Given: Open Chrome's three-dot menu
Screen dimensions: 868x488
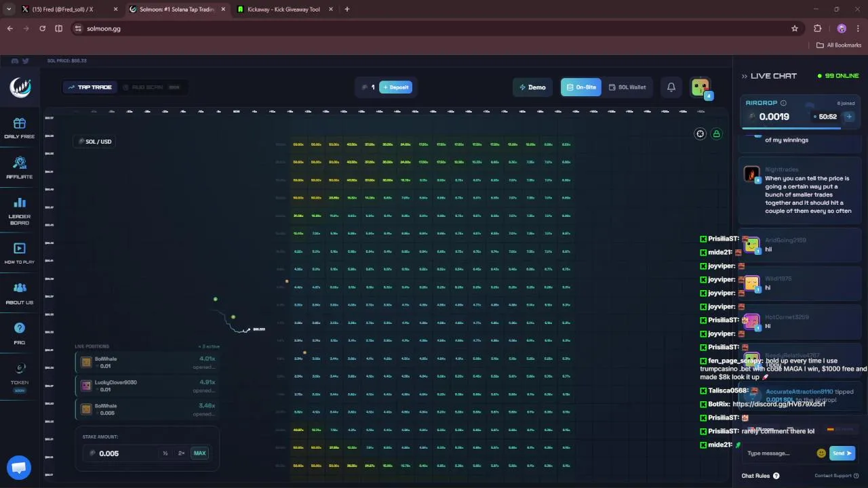Looking at the screenshot, I should (858, 28).
